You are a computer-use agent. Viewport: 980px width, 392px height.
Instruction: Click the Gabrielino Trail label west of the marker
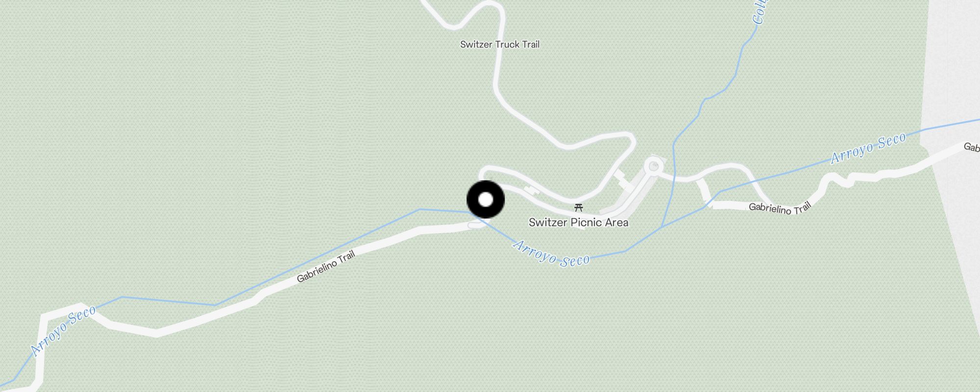[325, 267]
